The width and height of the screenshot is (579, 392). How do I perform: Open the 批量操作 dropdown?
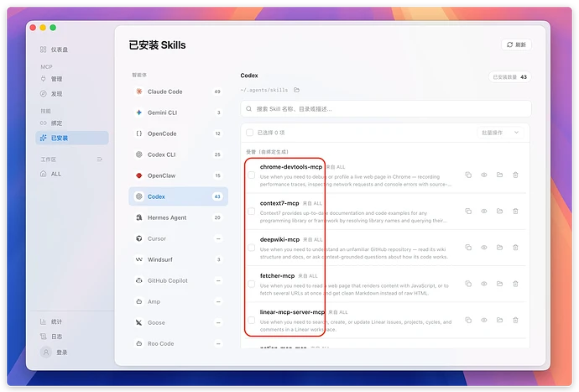[500, 133]
